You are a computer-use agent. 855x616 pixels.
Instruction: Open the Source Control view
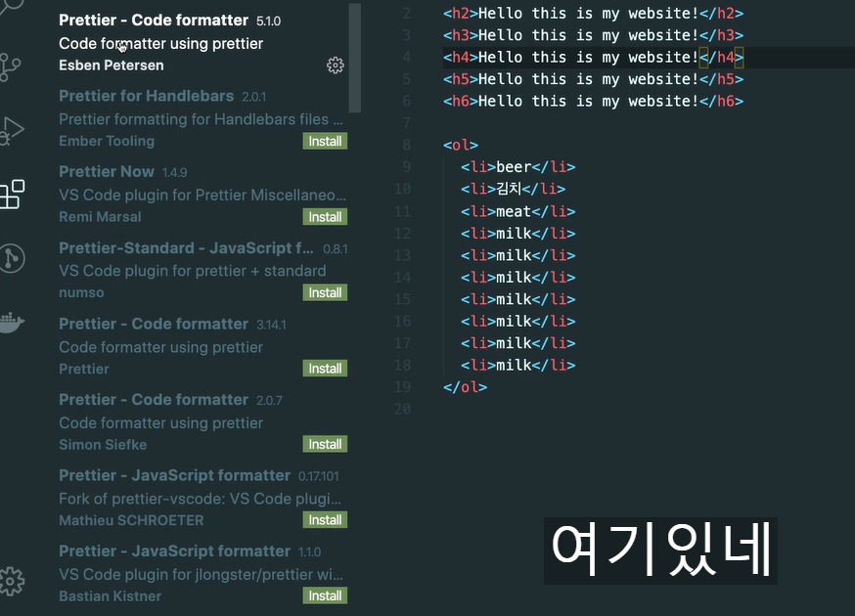coord(10,67)
